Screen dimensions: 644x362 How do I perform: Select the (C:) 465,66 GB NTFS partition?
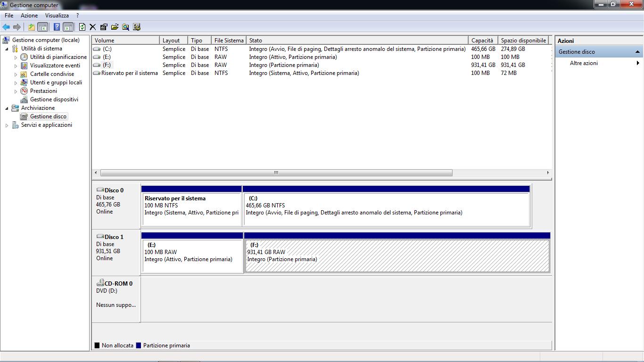click(387, 206)
